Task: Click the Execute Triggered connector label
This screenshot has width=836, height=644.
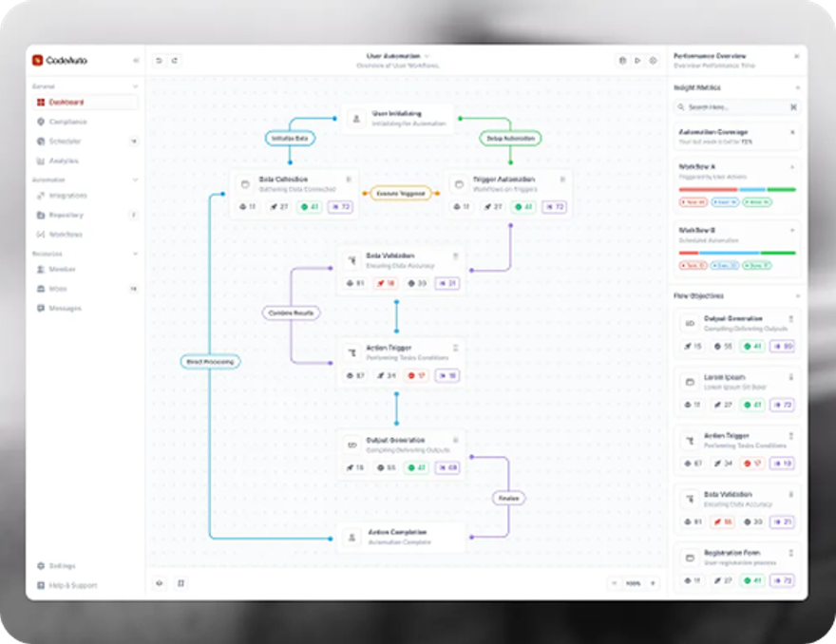Action: coord(400,193)
